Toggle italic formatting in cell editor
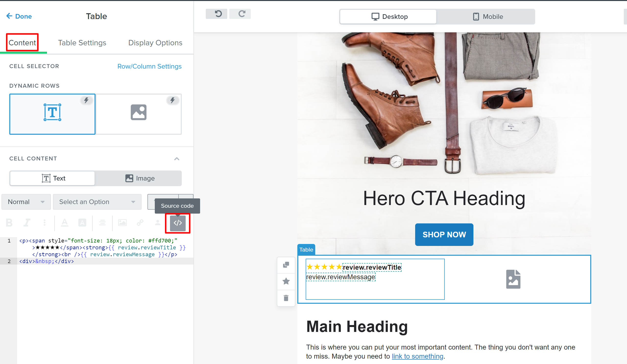The width and height of the screenshot is (627, 364). coord(27,222)
